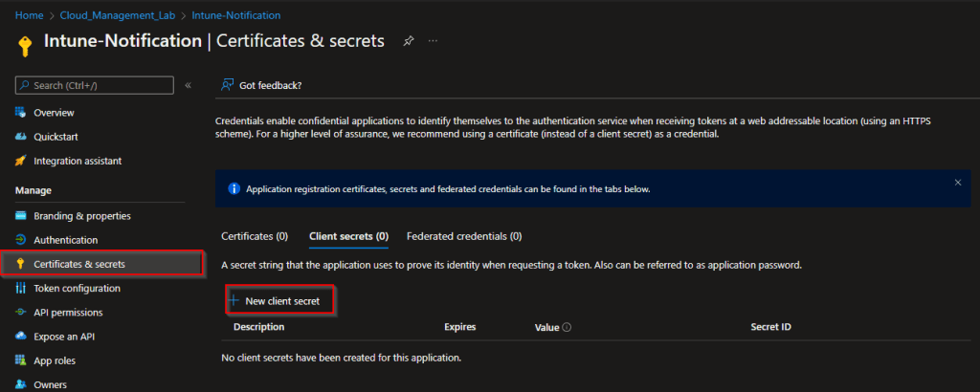This screenshot has height=392, width=980.
Task: Open the more options ellipsis in the header
Action: point(434,41)
